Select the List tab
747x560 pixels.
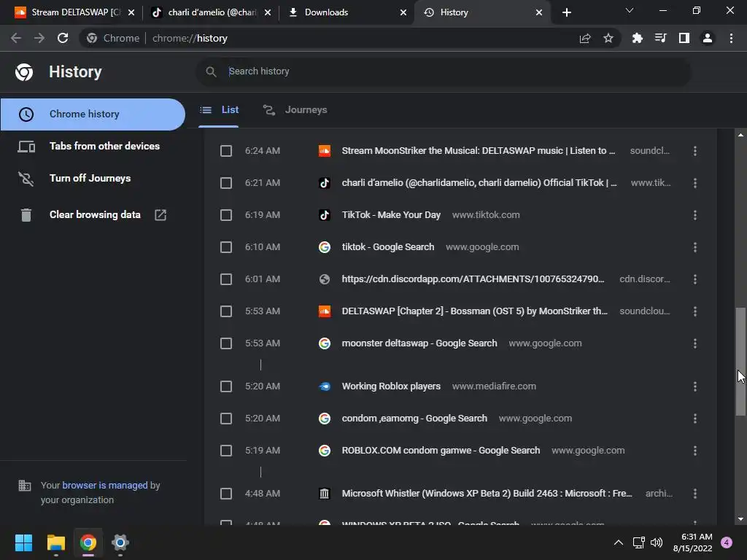pos(219,110)
